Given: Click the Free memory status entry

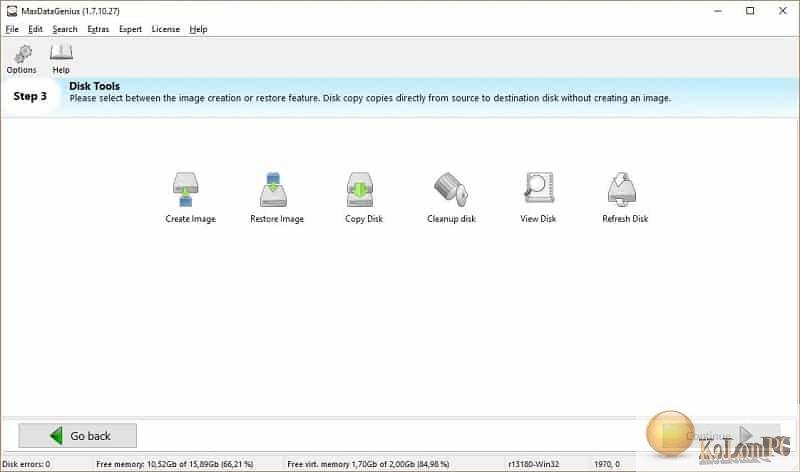Looking at the screenshot, I should 174,464.
